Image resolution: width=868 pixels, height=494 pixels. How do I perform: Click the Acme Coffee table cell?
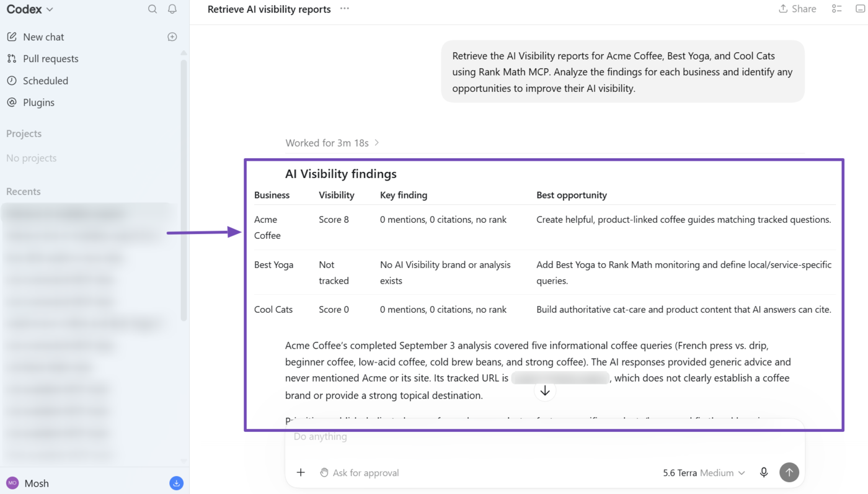pyautogui.click(x=267, y=227)
